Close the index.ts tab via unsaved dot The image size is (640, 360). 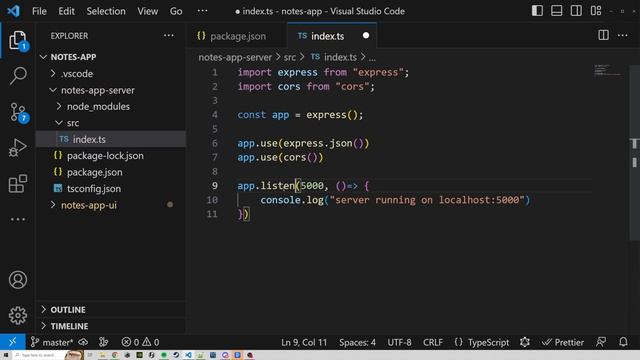tap(366, 36)
